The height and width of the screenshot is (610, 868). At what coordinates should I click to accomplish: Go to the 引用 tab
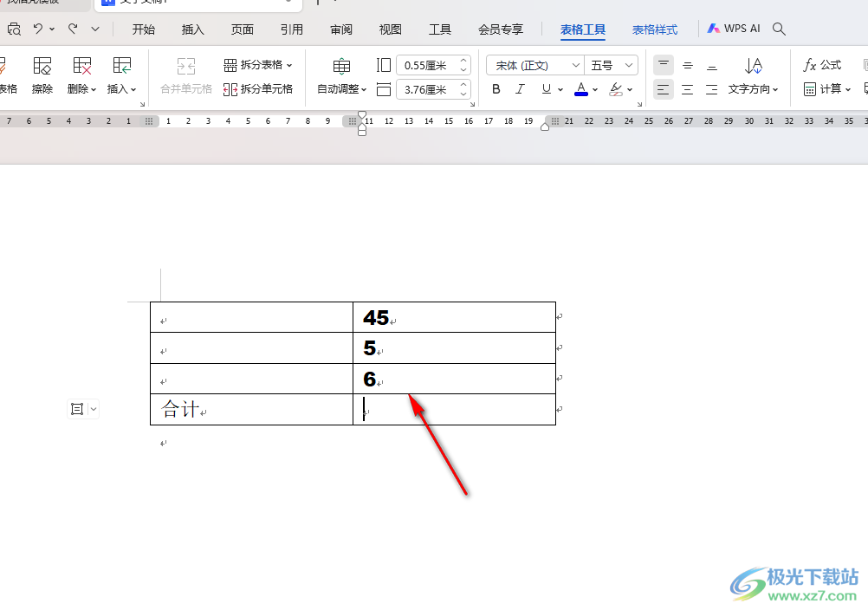tap(292, 29)
